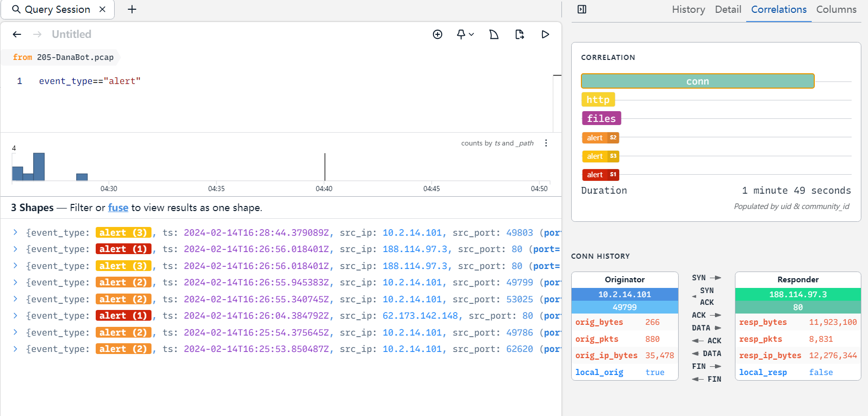Viewport: 868px width, 416px height.
Task: Click the search icon on Query Session tab
Action: [16, 9]
